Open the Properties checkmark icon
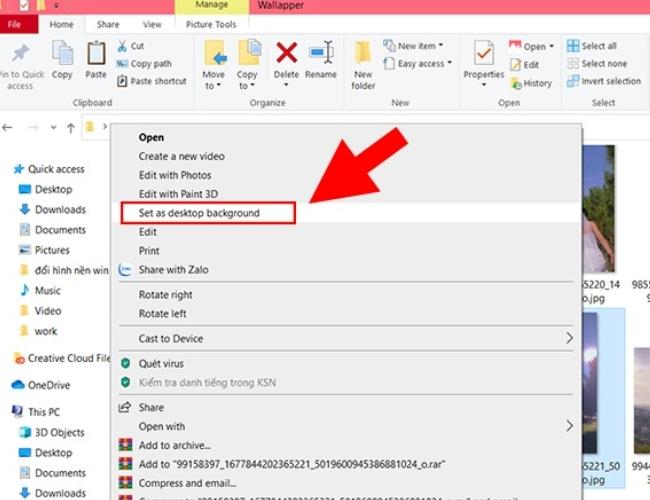This screenshot has width=650, height=500. click(484, 53)
